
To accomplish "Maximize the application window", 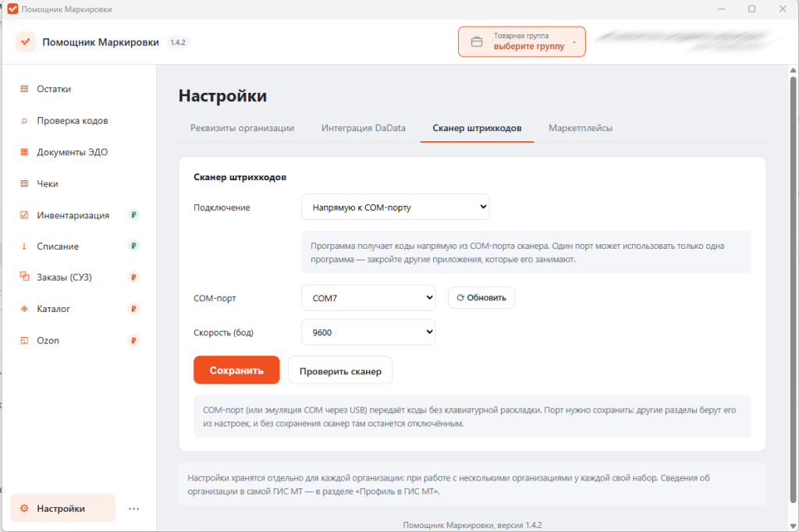I will 751,9.
